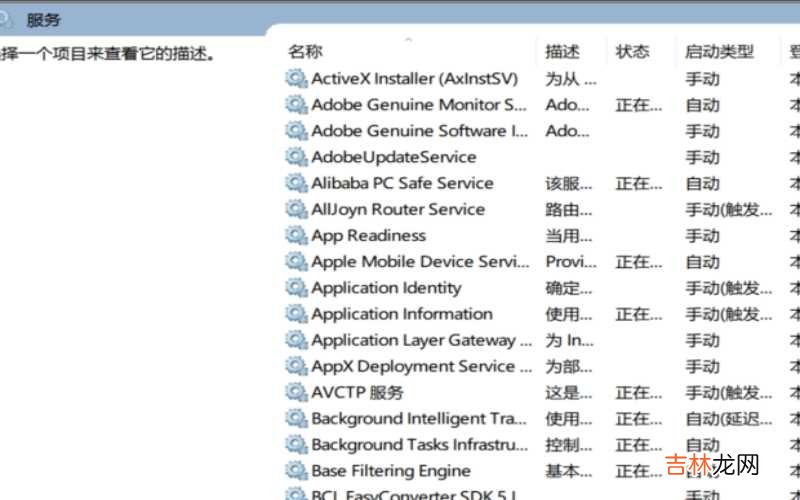Click the gear icon beside Adobe Genuine Monitor

[296, 104]
